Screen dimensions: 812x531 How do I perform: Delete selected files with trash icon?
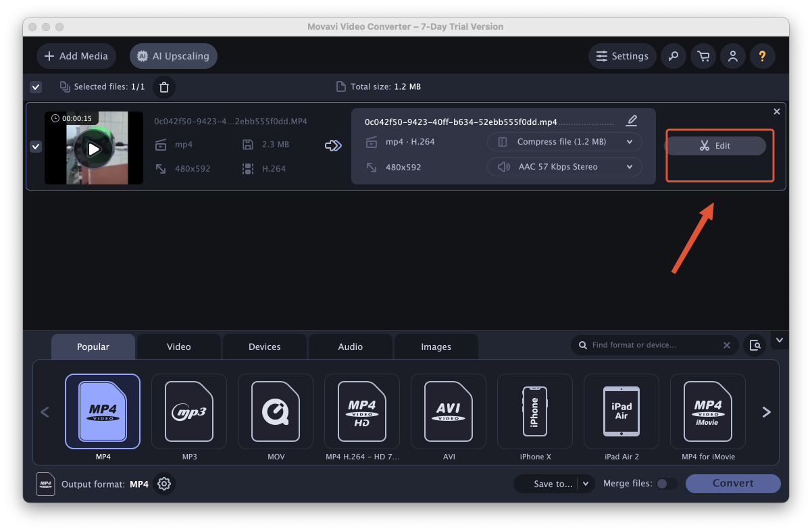[163, 87]
